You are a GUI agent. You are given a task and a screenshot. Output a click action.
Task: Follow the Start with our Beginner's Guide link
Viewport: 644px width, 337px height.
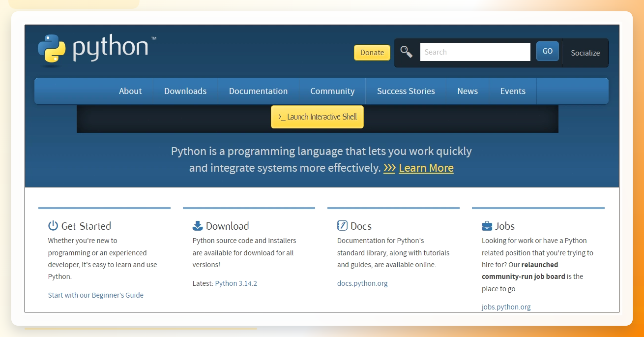point(96,295)
